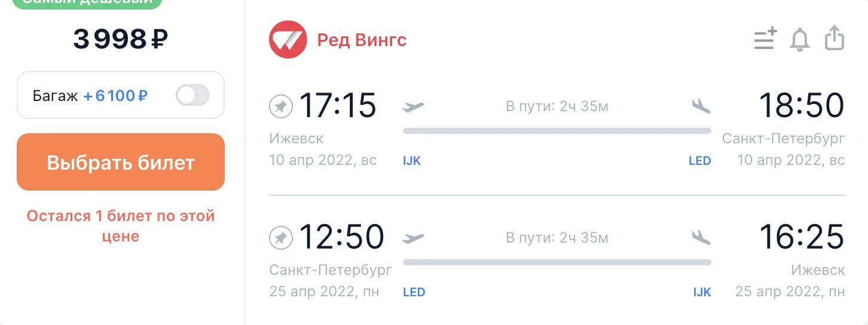
Task: Click the takeoff plane icon for return flight
Action: [413, 238]
